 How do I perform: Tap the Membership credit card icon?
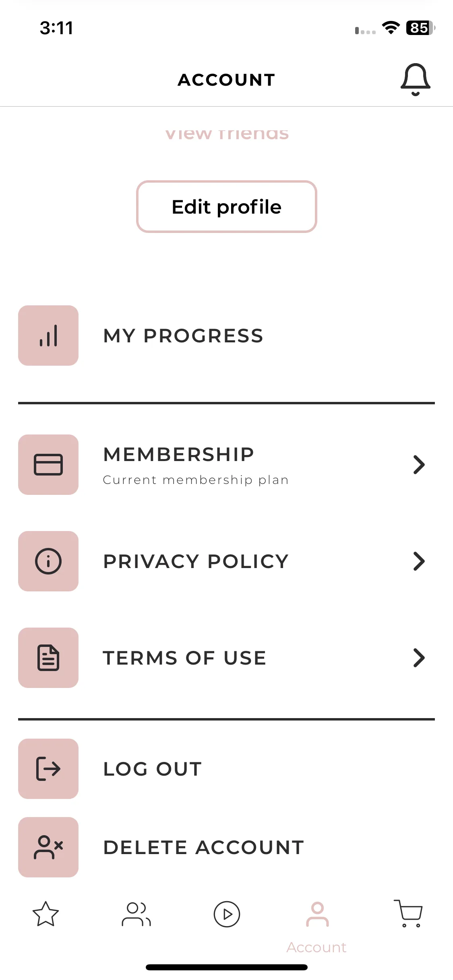(x=48, y=465)
